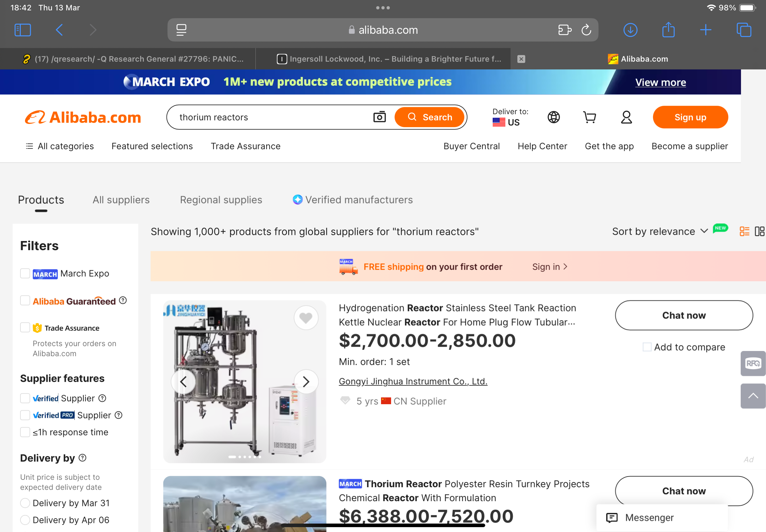Viewport: 766px width, 532px height.
Task: Show all open tabs overview
Action: click(744, 30)
